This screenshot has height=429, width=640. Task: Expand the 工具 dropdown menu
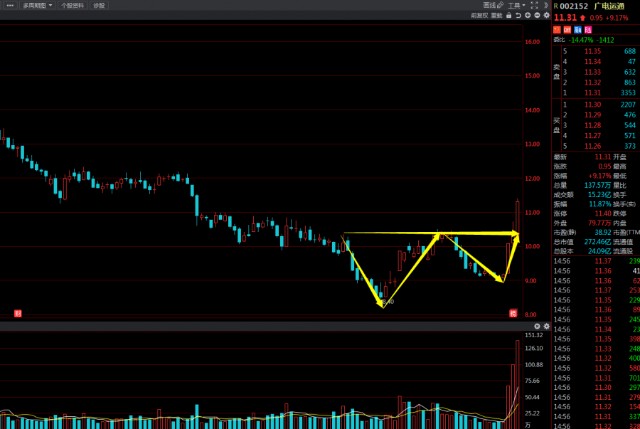(x=515, y=5)
